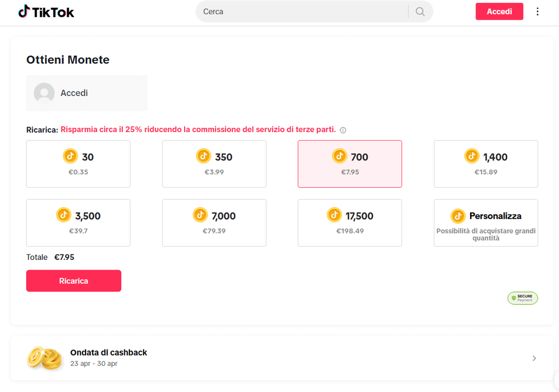Click the coin icon in 350 package

click(x=204, y=156)
